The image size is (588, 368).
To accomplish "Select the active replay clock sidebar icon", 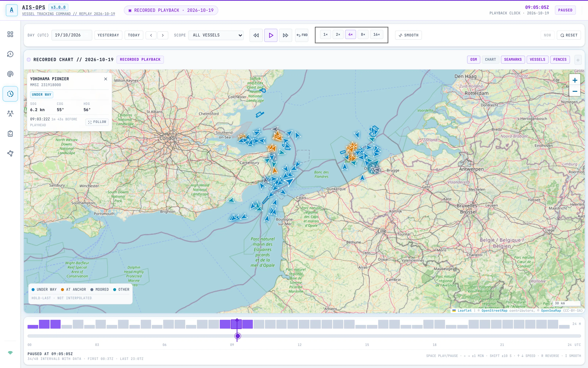I will [10, 94].
